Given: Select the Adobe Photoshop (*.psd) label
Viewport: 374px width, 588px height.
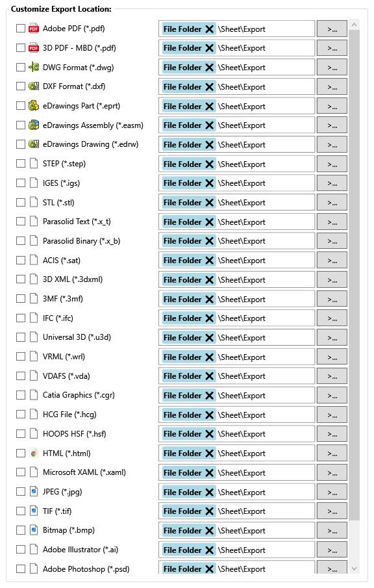Looking at the screenshot, I should pyautogui.click(x=86, y=569).
